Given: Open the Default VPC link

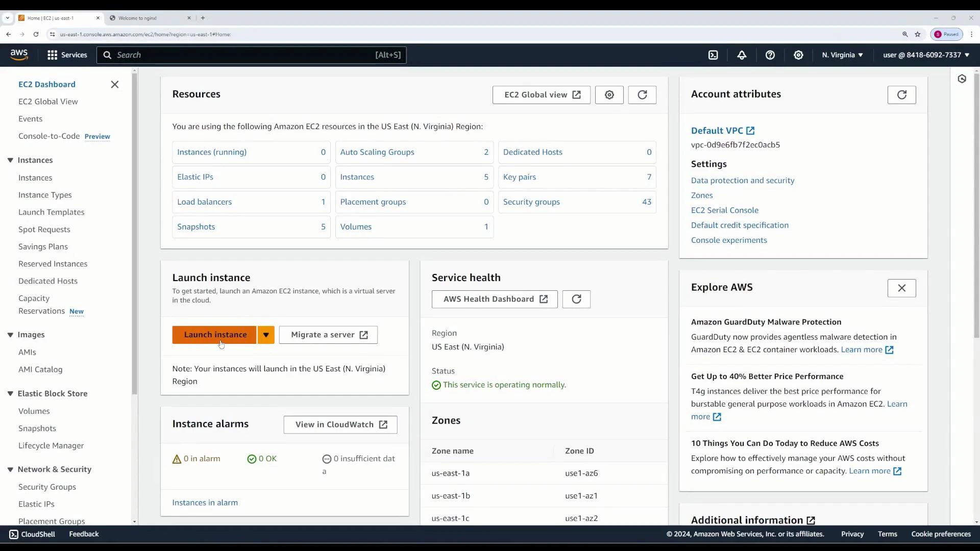Looking at the screenshot, I should pyautogui.click(x=719, y=130).
